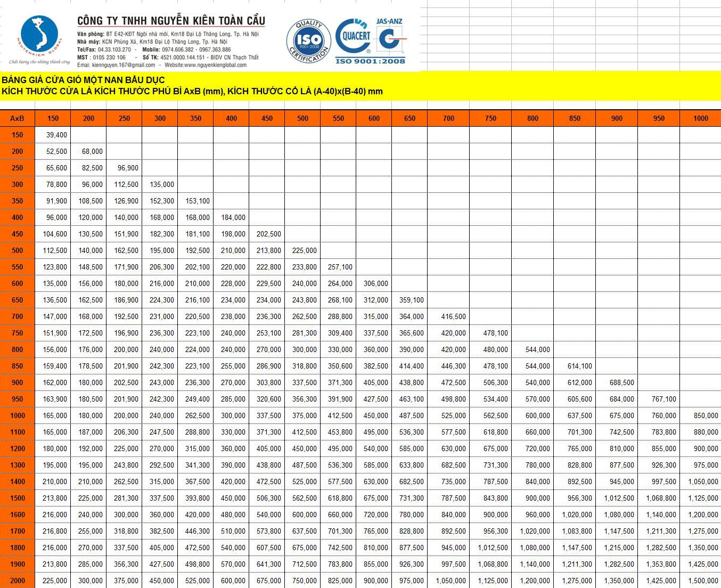721x588 pixels.
Task: Select the KÍCH THƯỚC CỬA size note line
Action: click(x=192, y=91)
